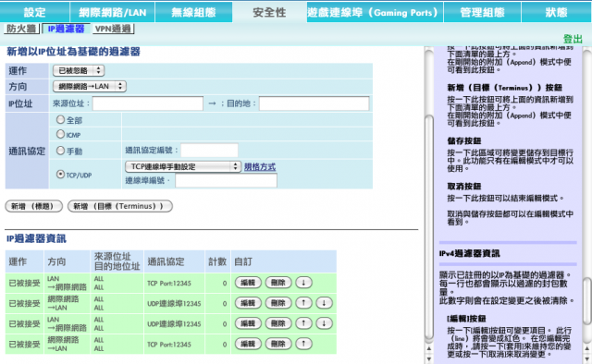
Task: Move last 網際網路→LAN TCP row up
Action: tap(303, 344)
